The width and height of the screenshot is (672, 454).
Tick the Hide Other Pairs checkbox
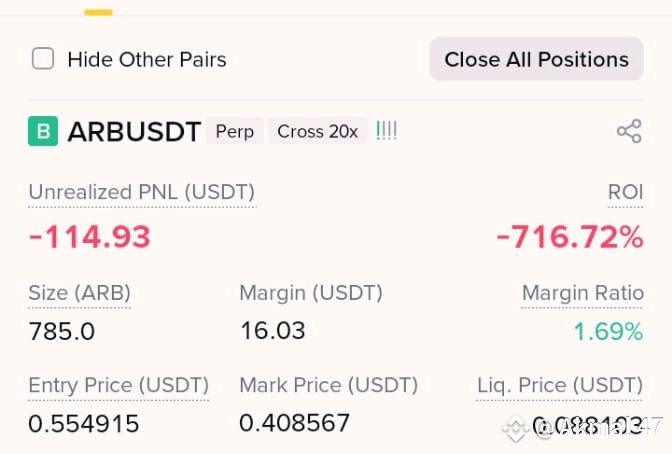[43, 59]
